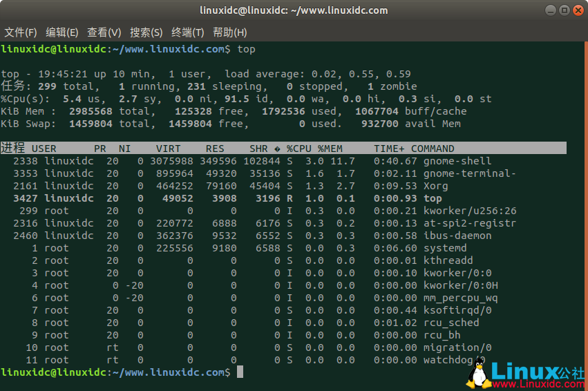Click the SHR column header
Viewport: 588px width, 391px height.
click(x=258, y=149)
